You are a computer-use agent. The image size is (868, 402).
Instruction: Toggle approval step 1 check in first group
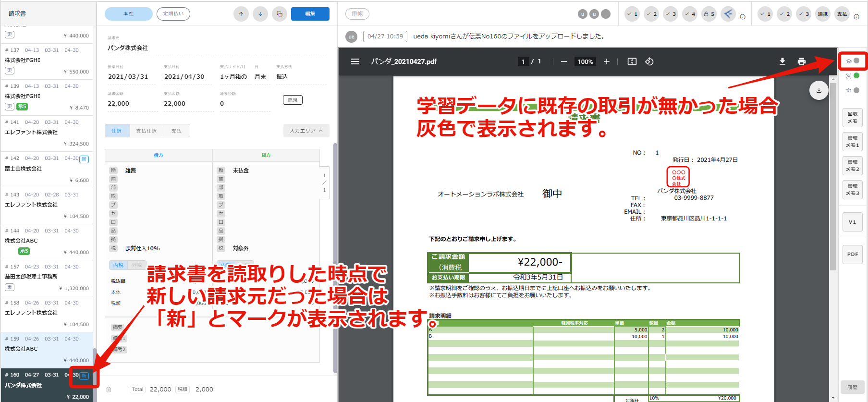pos(632,14)
